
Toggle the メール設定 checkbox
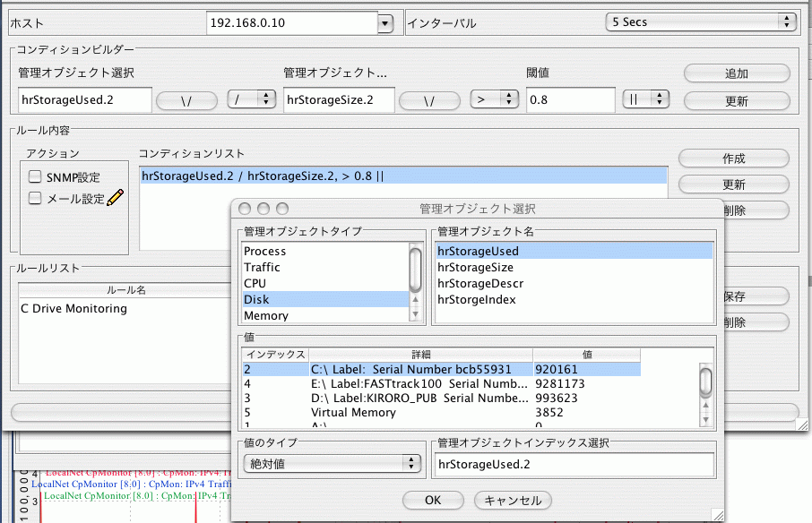(x=35, y=198)
